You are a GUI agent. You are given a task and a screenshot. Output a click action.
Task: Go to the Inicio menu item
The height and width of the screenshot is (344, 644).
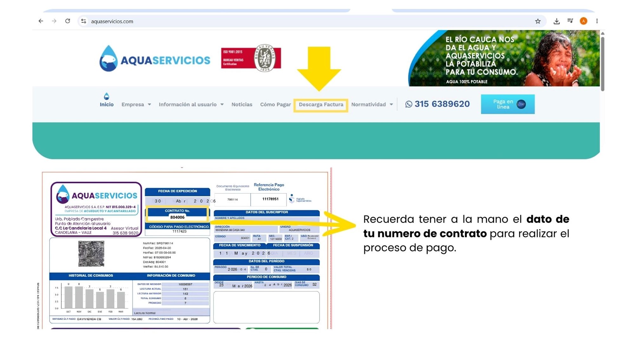(107, 105)
